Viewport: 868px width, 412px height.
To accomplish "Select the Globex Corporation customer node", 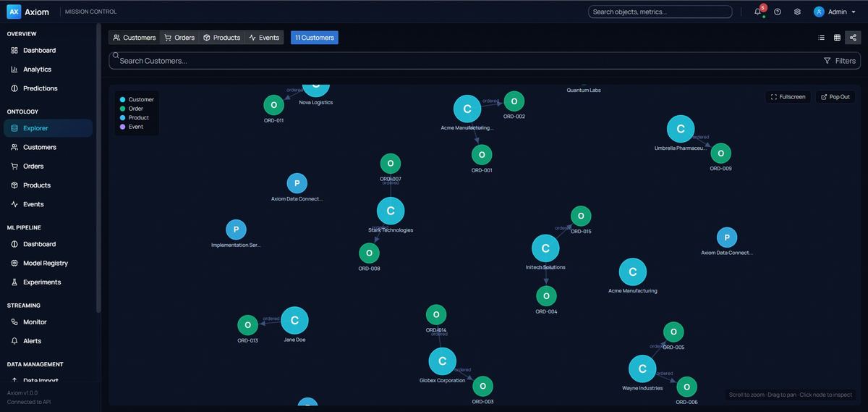I will 442,361.
